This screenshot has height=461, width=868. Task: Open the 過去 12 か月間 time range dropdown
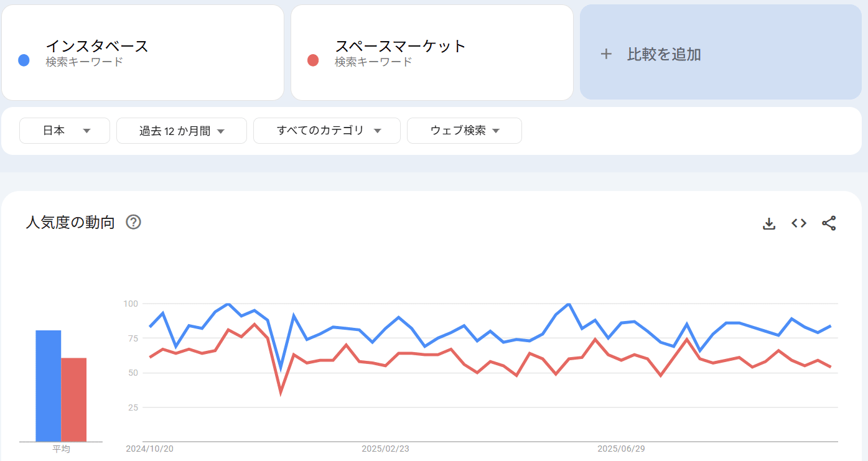181,131
